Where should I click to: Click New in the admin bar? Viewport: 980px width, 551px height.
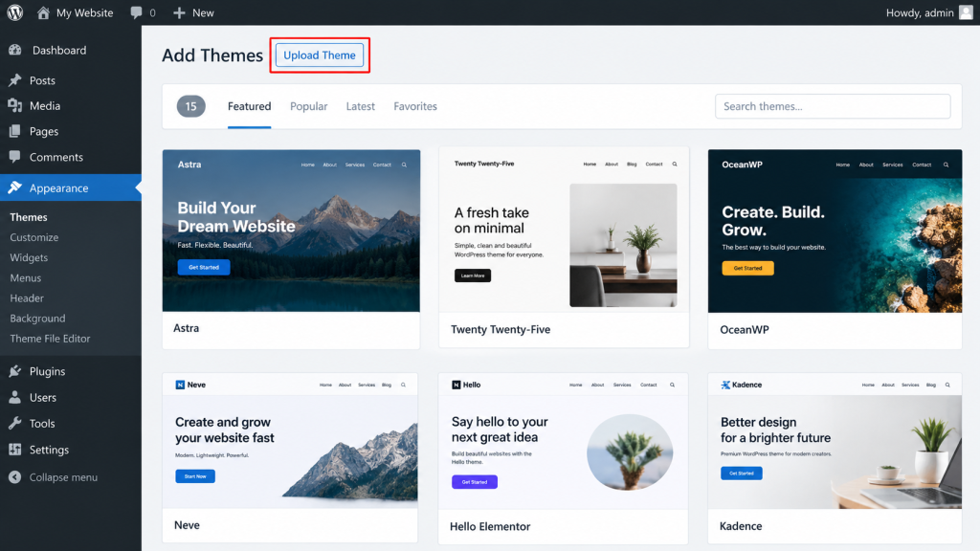click(x=203, y=12)
